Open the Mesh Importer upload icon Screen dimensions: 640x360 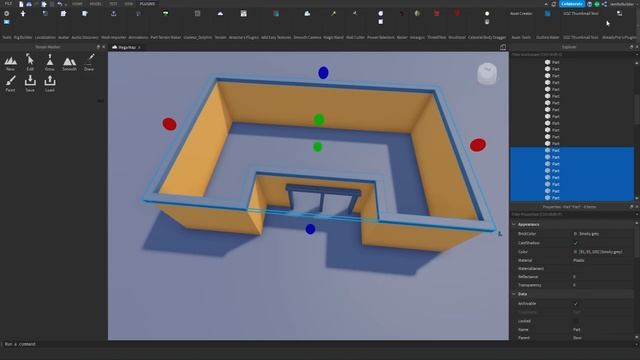pos(113,13)
